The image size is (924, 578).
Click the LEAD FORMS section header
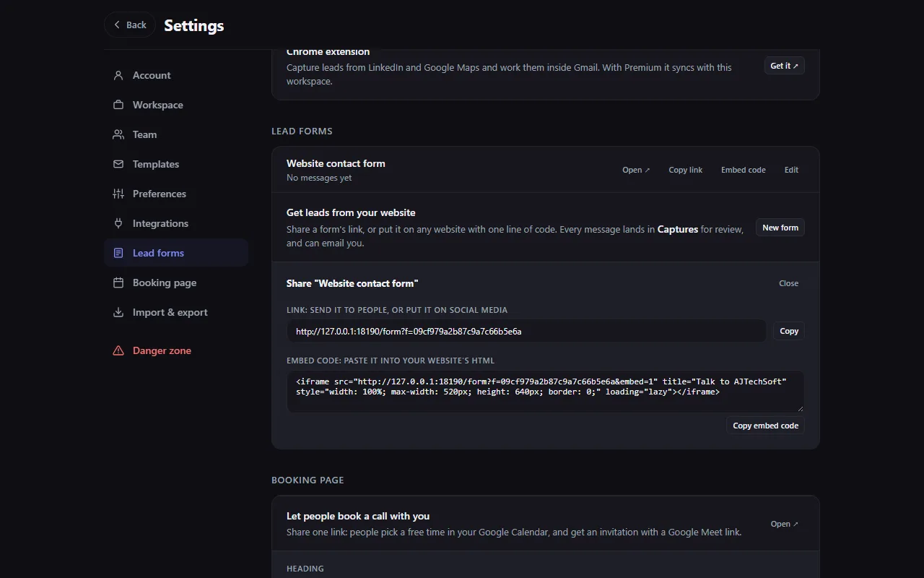[302, 131]
